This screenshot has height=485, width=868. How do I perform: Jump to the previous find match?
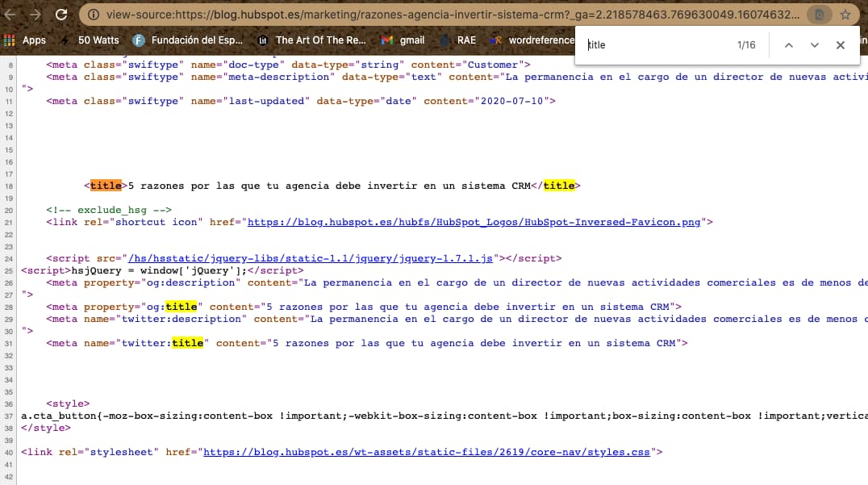click(x=789, y=45)
